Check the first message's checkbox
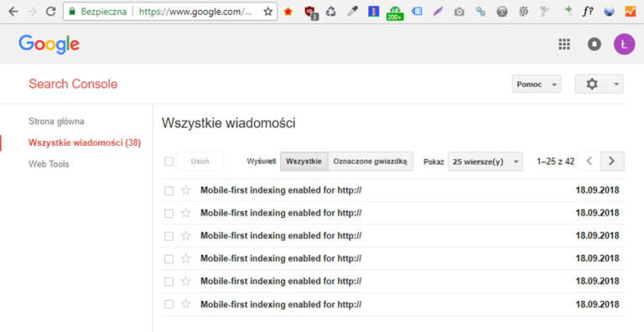 (x=169, y=190)
